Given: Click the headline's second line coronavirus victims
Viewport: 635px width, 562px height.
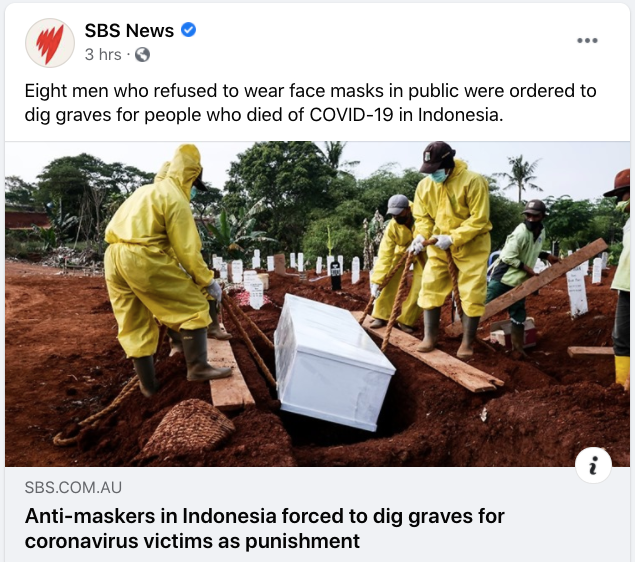Looking at the screenshot, I should 192,541.
